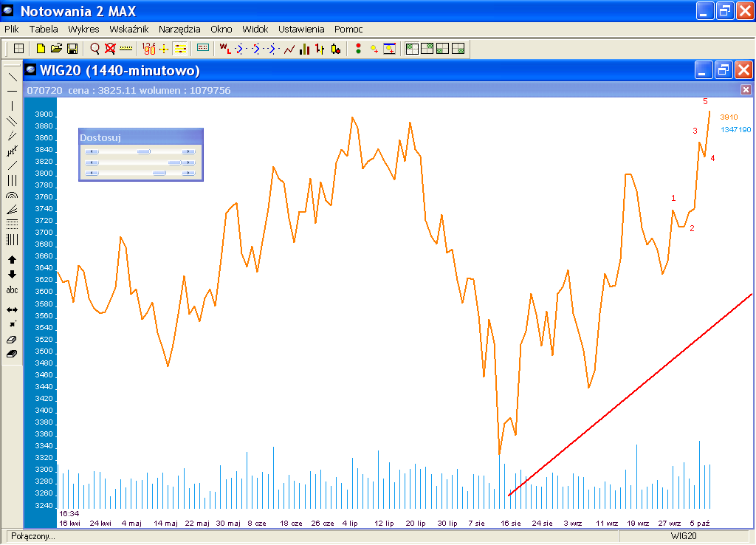Click the yellow crosshair toolbar icon
The height and width of the screenshot is (545, 756).
pyautogui.click(x=165, y=48)
